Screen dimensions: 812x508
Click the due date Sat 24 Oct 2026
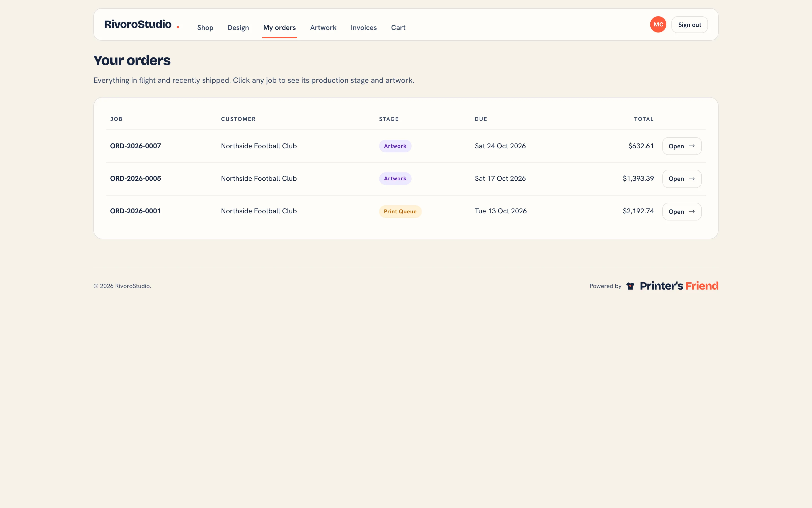(500, 146)
